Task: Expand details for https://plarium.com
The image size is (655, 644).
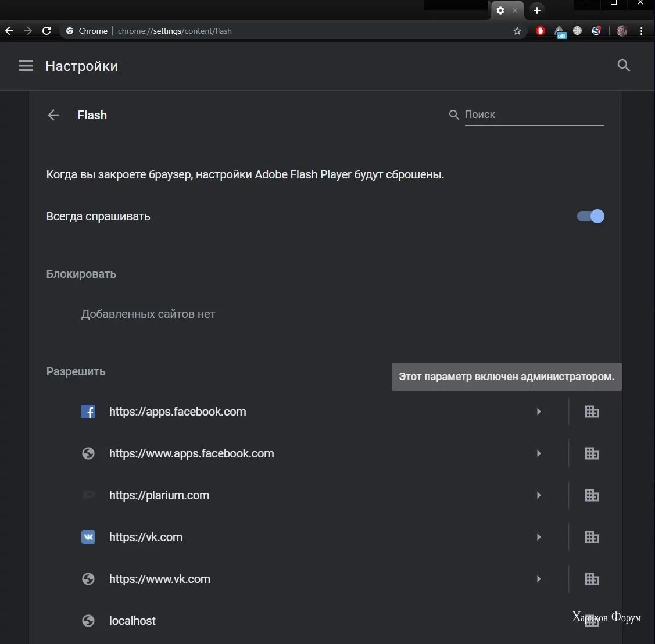Action: pos(539,495)
